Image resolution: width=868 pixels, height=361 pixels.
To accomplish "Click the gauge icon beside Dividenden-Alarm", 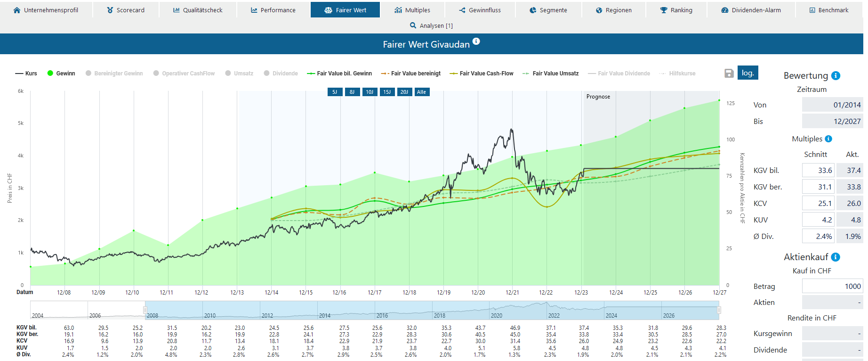I will 725,10.
